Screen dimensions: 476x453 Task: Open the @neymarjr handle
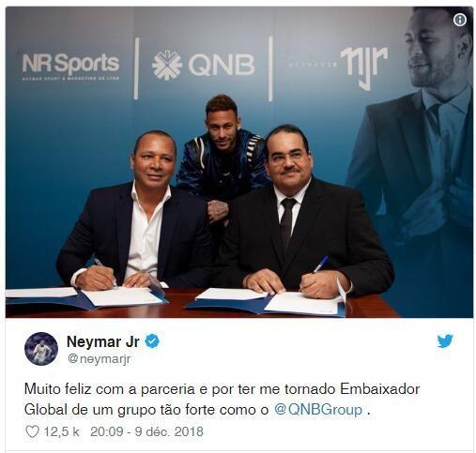[x=99, y=358]
